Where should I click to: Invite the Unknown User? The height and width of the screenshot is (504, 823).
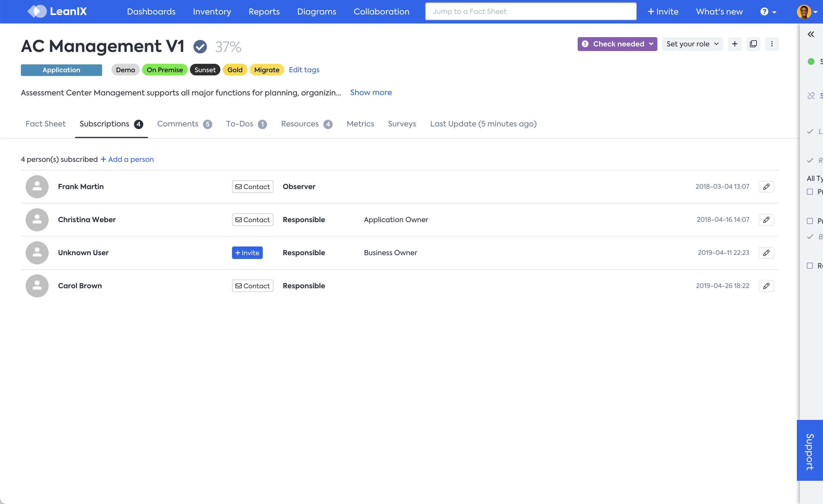(x=247, y=253)
